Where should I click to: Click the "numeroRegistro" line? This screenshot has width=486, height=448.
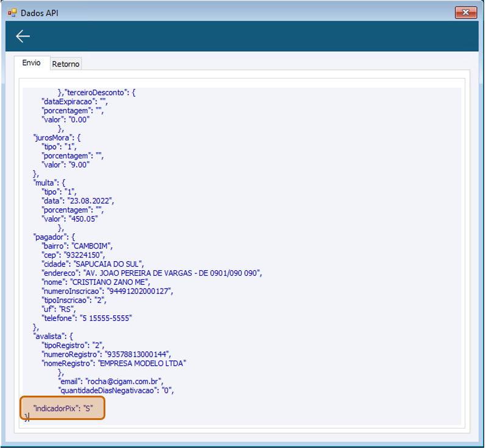107,354
